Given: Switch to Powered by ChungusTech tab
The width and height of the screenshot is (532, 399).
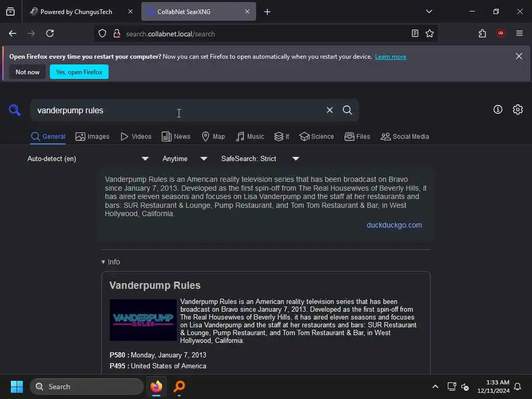Looking at the screenshot, I should [x=76, y=12].
